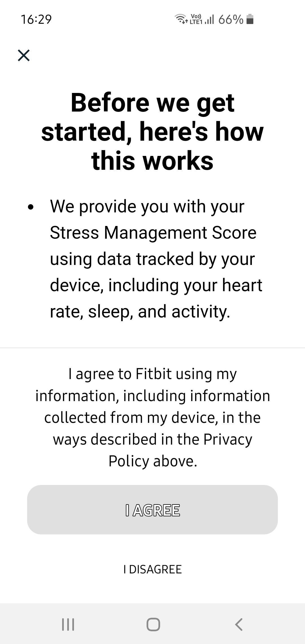Tap the word 'Privacy' in consent text
305x644 pixels.
[228, 440]
